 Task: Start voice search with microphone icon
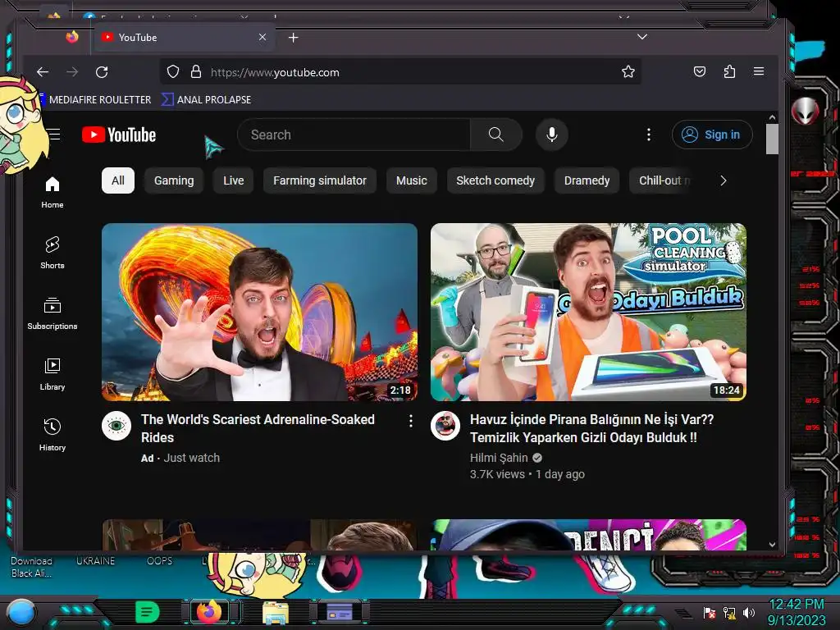[x=552, y=135]
